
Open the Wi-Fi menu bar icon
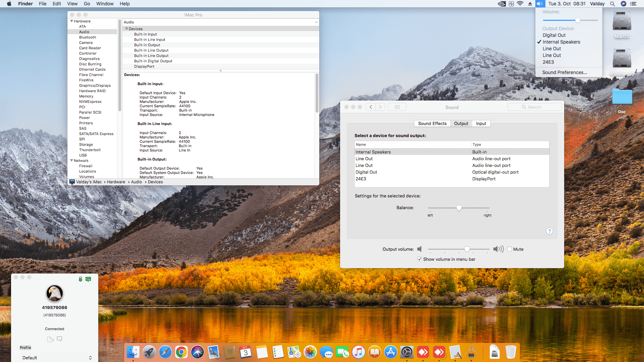coord(520,4)
